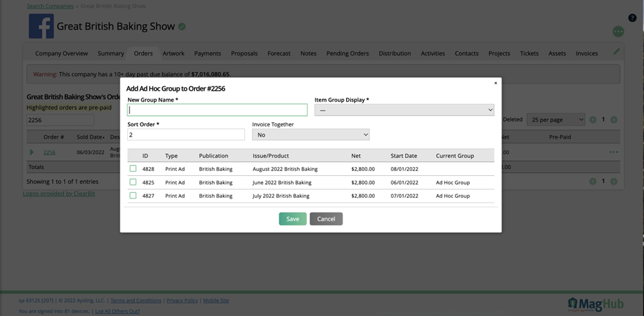
Task: Select August 2022 British Baking cell
Action: coord(285,169)
